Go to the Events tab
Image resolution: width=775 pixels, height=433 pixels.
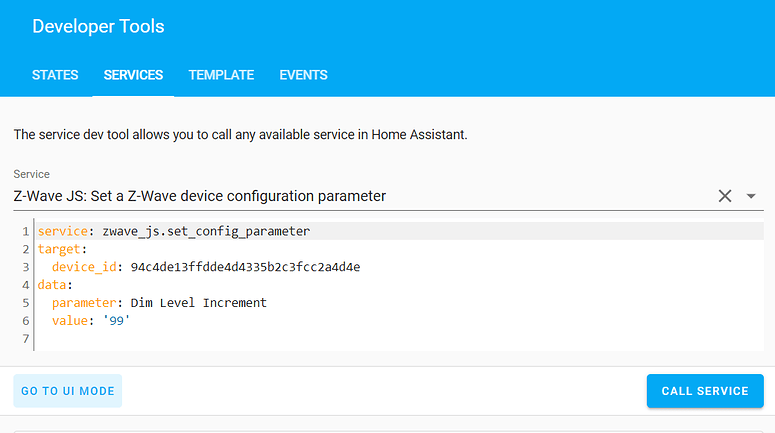[303, 75]
